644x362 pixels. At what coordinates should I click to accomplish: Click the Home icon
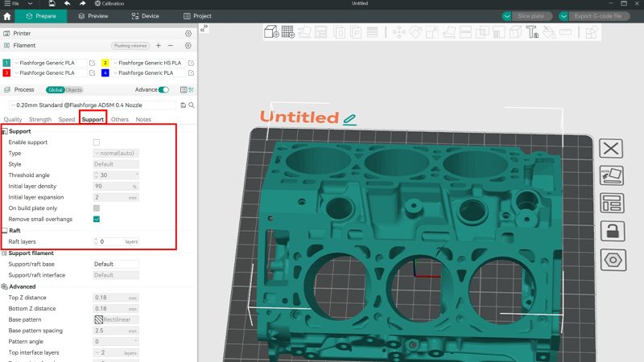click(x=7, y=16)
